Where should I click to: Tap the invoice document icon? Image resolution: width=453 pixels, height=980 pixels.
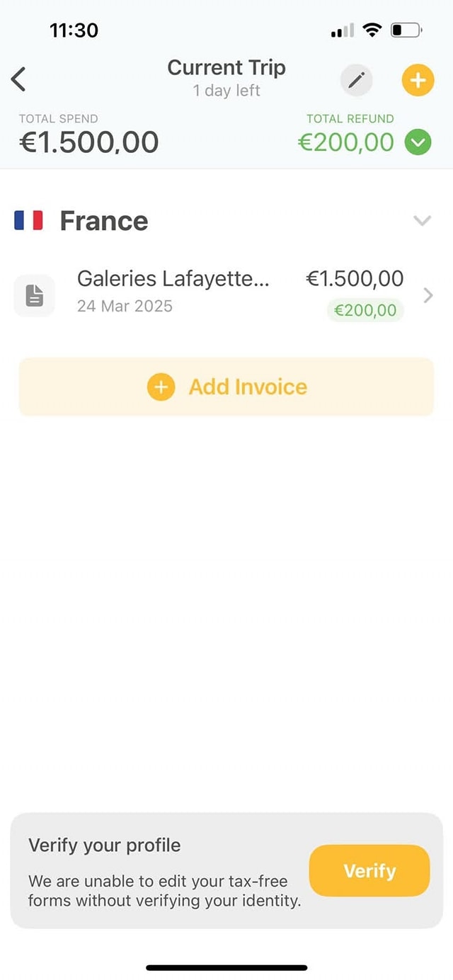tap(34, 295)
